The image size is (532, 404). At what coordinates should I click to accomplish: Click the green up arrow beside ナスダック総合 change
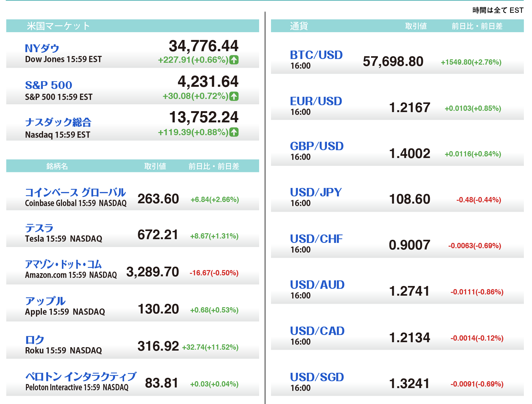(x=234, y=132)
